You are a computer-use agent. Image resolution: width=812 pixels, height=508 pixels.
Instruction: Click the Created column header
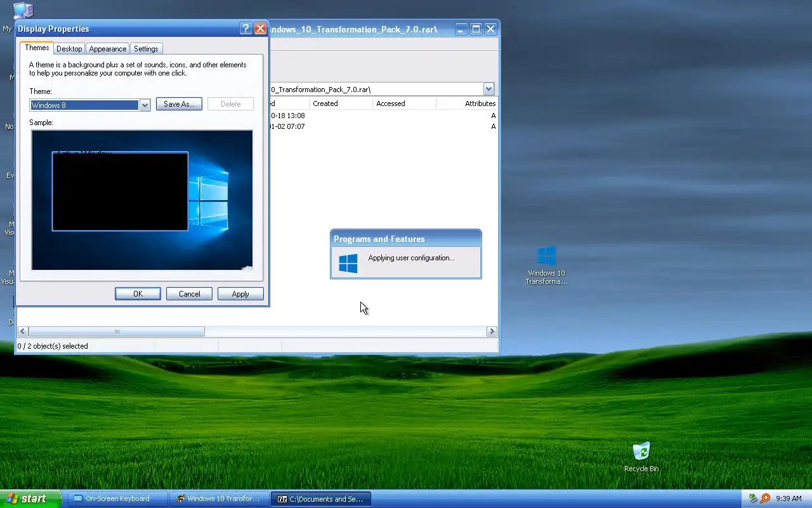[x=341, y=104]
